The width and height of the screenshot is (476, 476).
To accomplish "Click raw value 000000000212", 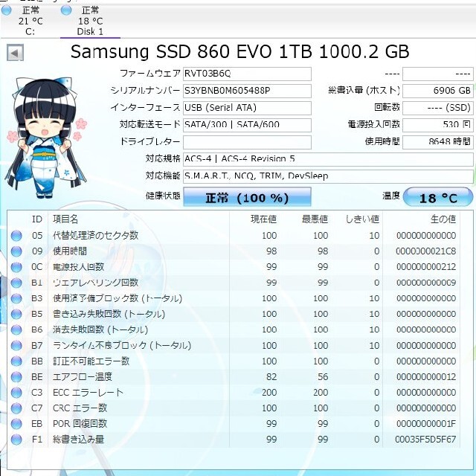I will (x=426, y=267).
